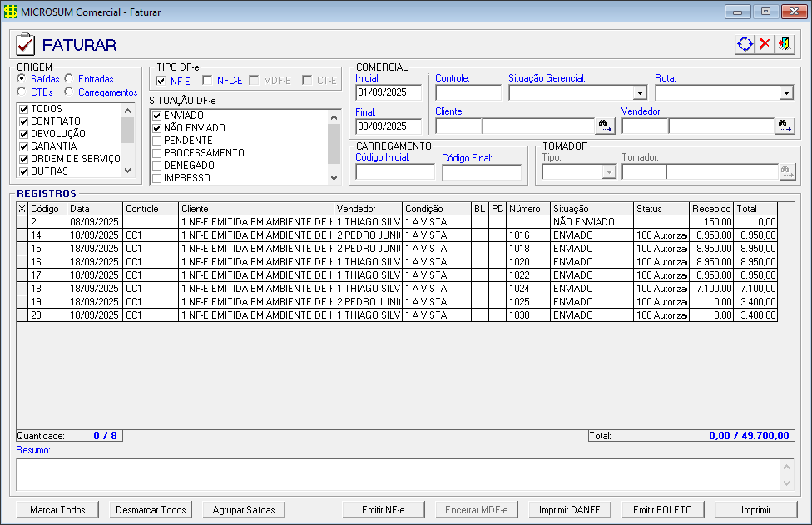This screenshot has height=525, width=812.
Task: Click the Marcar Todos button
Action: 57,510
